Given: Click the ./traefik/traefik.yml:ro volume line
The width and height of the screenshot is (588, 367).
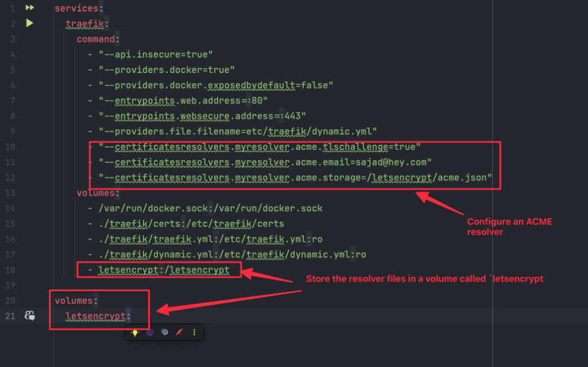Looking at the screenshot, I should 210,239.
